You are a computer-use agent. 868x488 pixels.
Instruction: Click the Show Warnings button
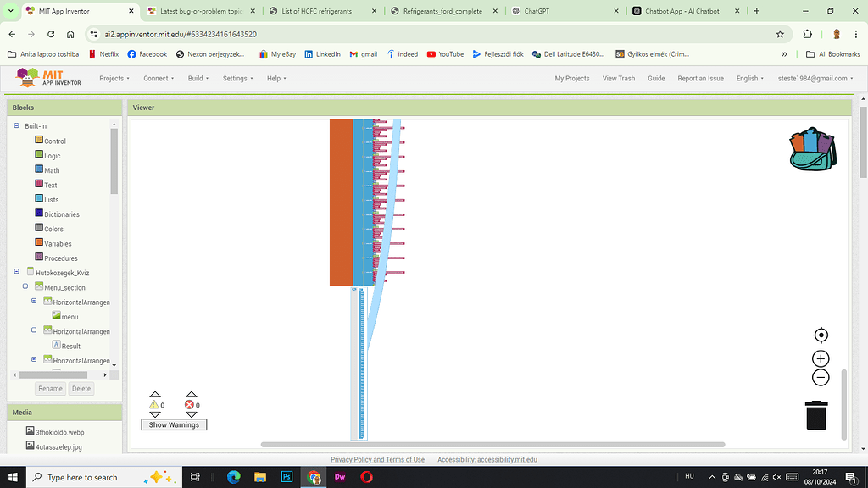[x=174, y=425]
